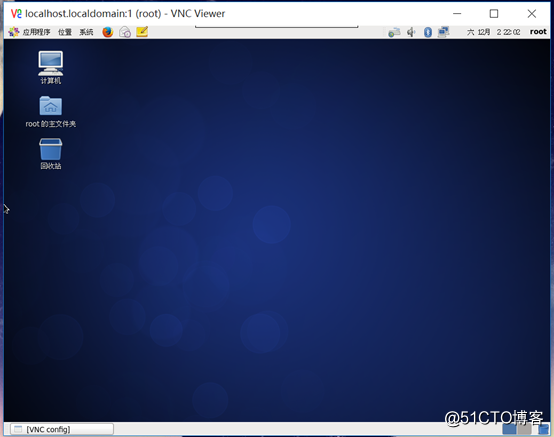Click the volume speaker icon

coord(411,32)
